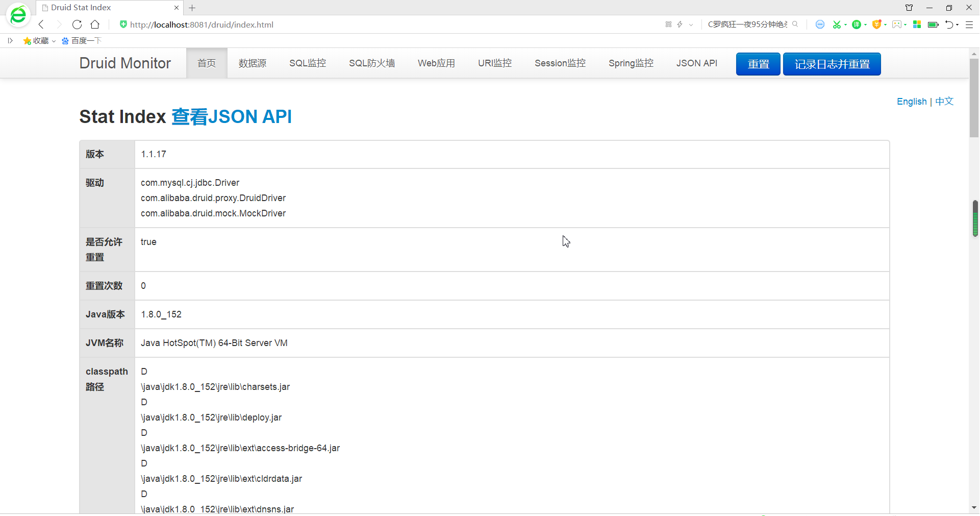Open a new browser tab
This screenshot has width=980, height=516.
point(192,8)
